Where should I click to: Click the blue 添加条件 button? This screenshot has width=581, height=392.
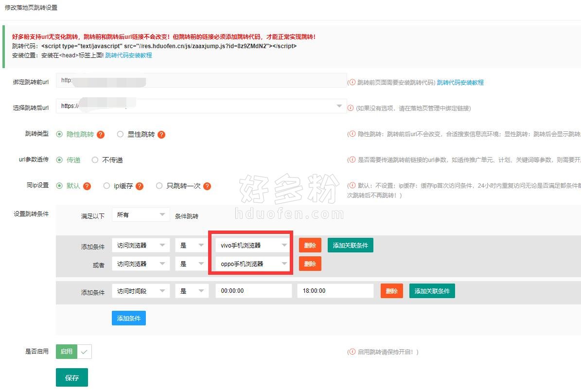click(x=128, y=318)
